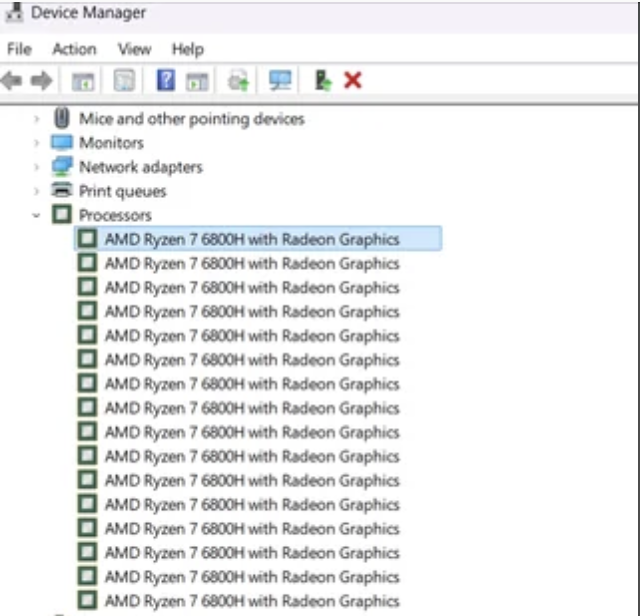Expand Mice and other pointing devices

(x=36, y=119)
